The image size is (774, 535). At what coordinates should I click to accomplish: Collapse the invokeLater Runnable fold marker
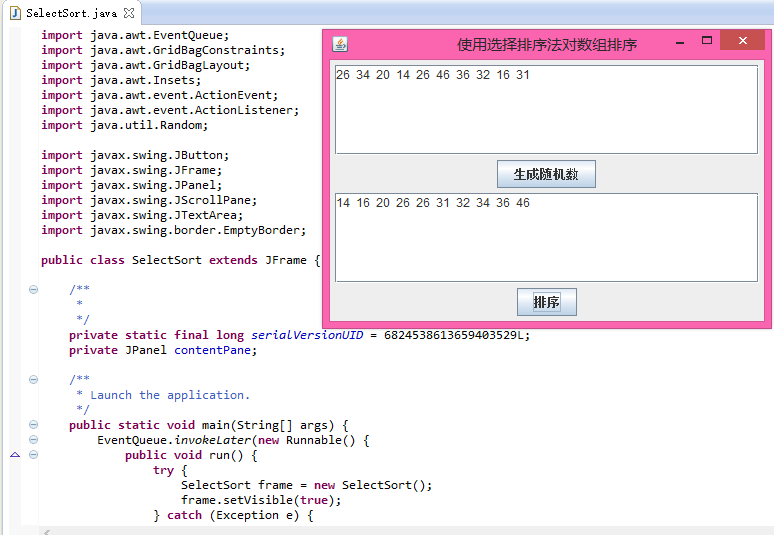tap(33, 439)
